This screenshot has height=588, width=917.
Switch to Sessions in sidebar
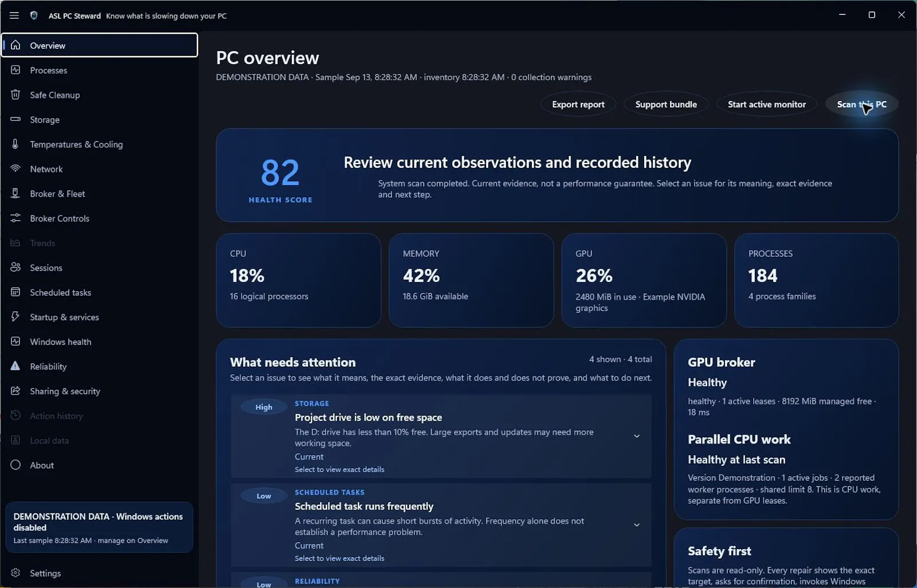click(100, 267)
